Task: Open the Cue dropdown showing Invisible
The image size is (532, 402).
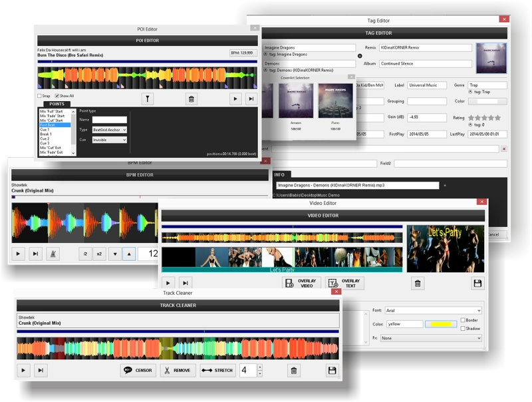Action: pos(110,140)
